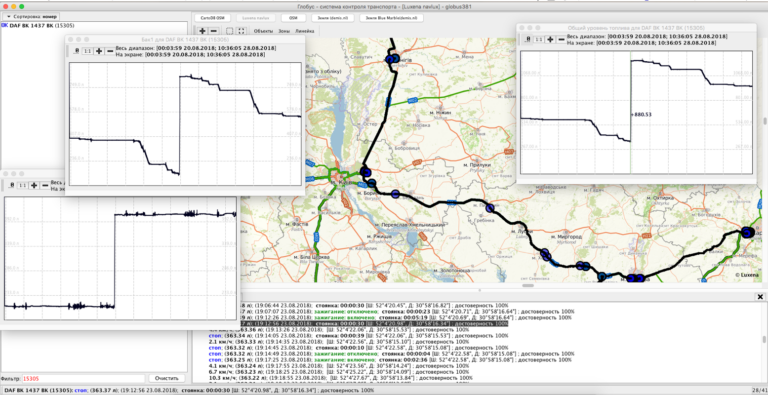Switch map layer to Luxena navlux

[x=256, y=18]
